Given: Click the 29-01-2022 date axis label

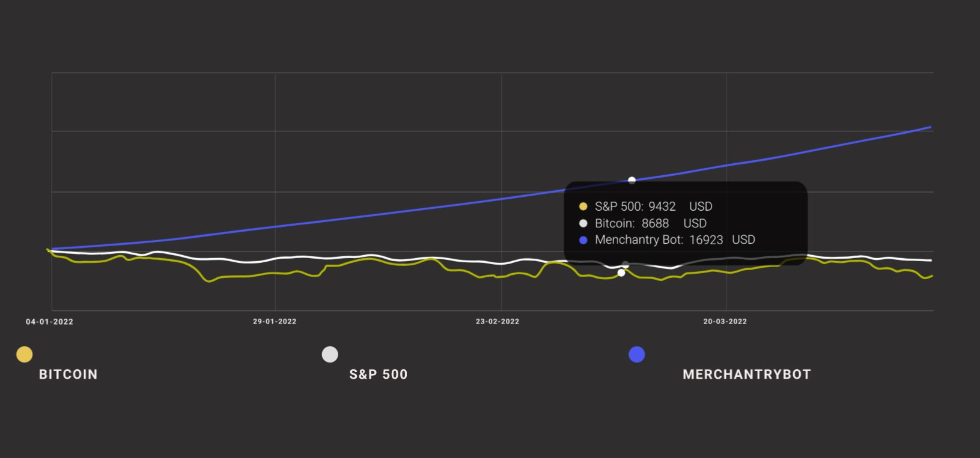Looking at the screenshot, I should click(x=275, y=322).
